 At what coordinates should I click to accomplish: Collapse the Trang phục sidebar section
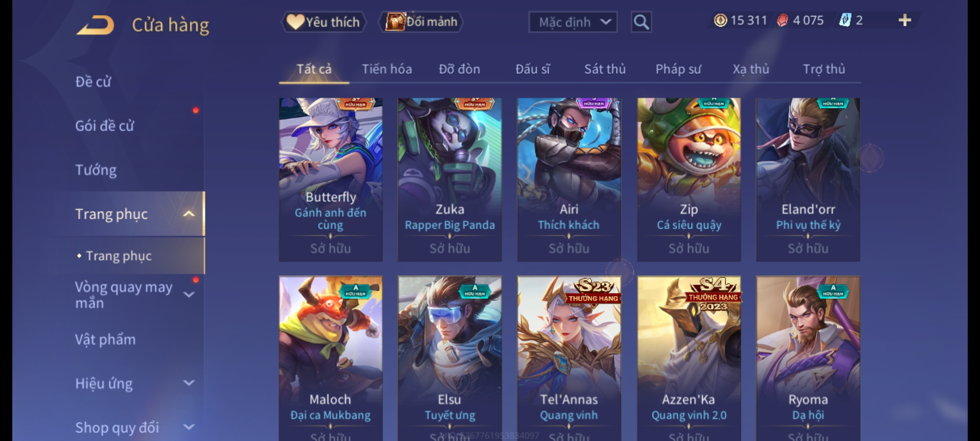point(189,214)
